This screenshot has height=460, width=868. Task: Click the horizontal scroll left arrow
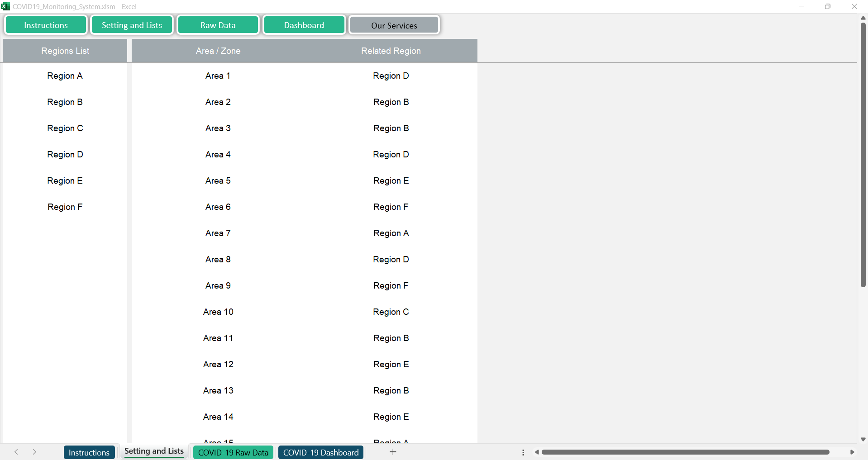click(x=537, y=452)
